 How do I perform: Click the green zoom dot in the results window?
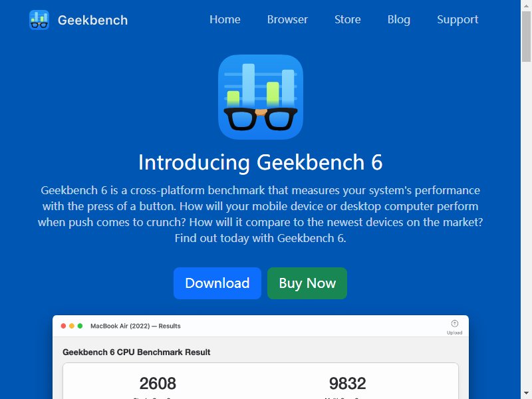point(80,326)
